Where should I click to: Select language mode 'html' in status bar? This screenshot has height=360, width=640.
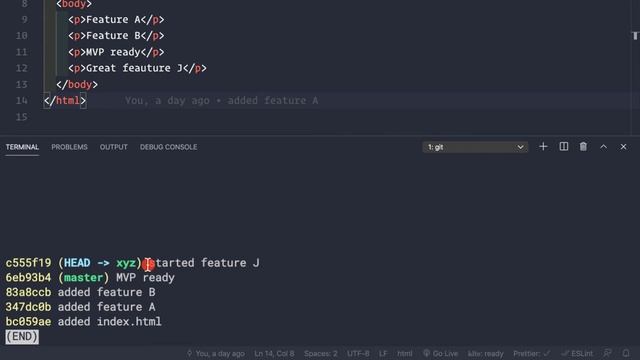coord(404,353)
